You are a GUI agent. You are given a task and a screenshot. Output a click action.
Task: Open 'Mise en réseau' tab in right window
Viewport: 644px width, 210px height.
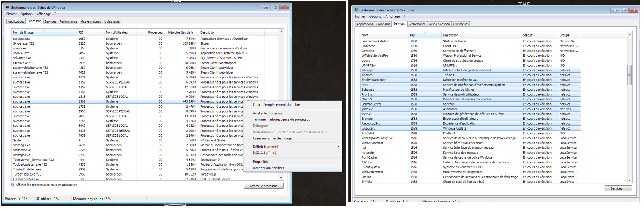coord(439,24)
